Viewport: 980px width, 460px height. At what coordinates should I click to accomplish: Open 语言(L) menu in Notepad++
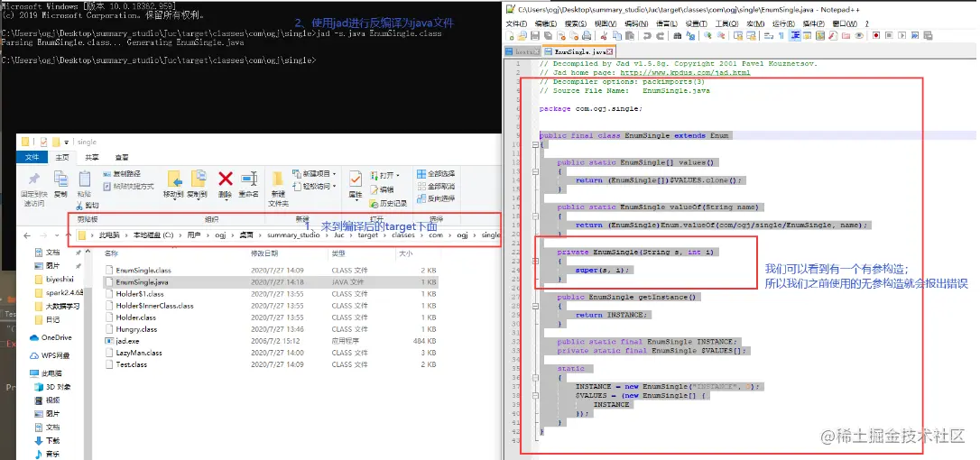pos(667,23)
